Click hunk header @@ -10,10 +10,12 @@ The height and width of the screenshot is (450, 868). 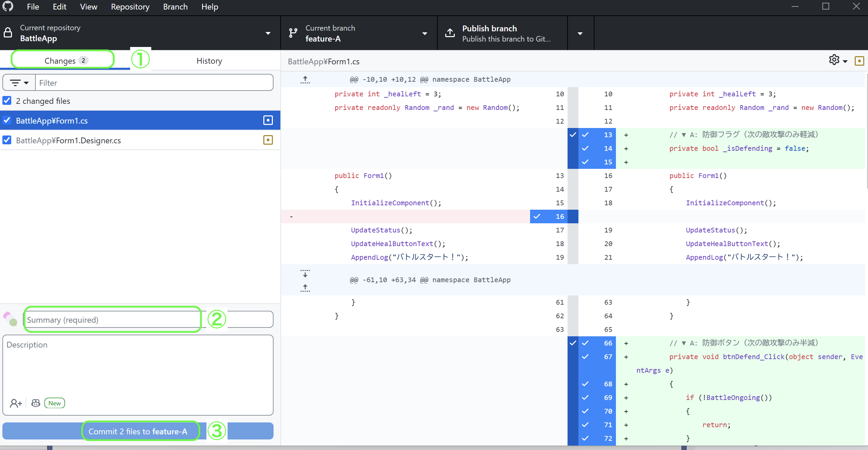point(430,79)
